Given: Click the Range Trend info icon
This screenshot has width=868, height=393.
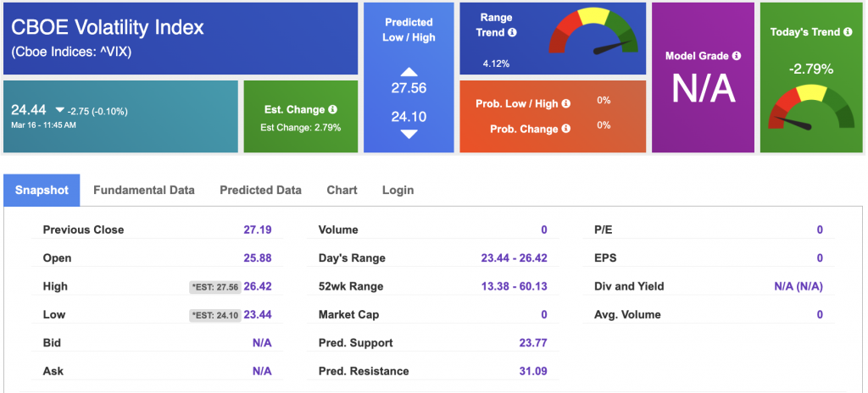Looking at the screenshot, I should tap(514, 32).
